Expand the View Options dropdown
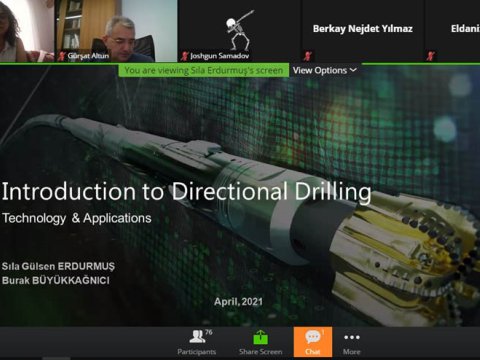Viewport: 480px width, 360px height. coord(325,70)
